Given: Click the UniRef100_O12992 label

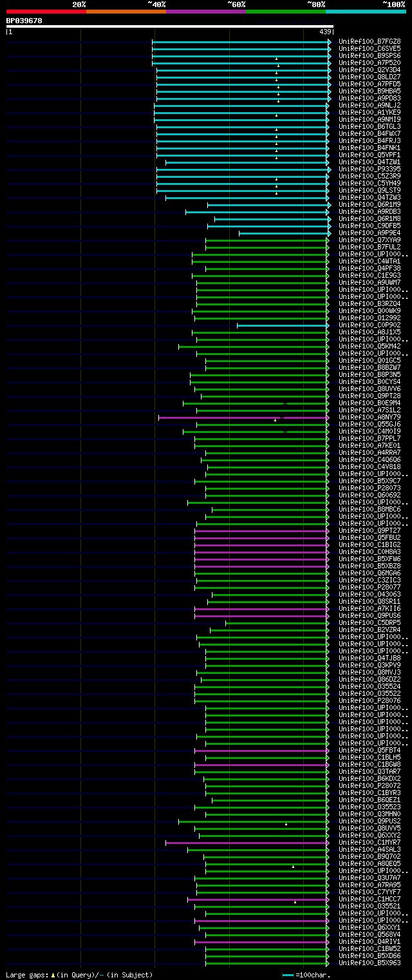Looking at the screenshot, I should (x=370, y=318).
